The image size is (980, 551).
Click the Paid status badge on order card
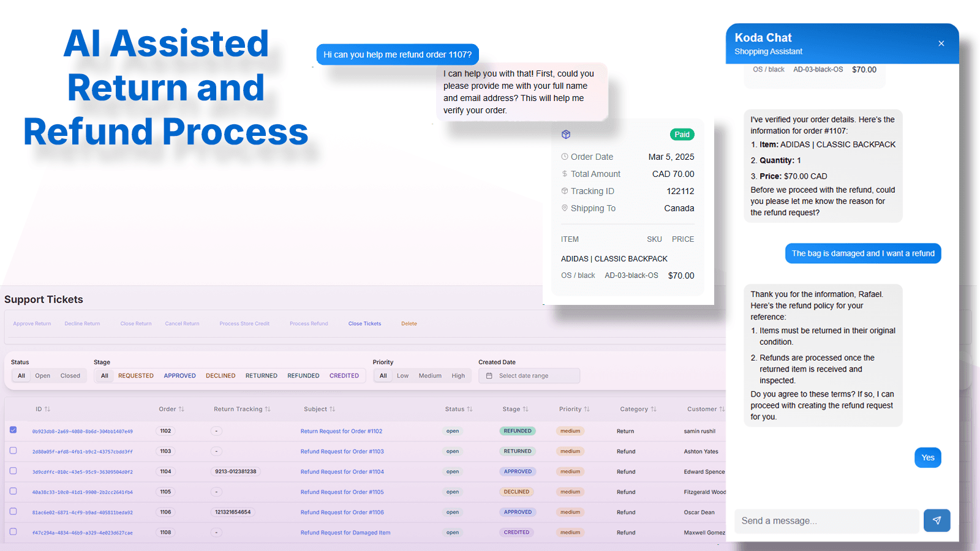pos(682,135)
